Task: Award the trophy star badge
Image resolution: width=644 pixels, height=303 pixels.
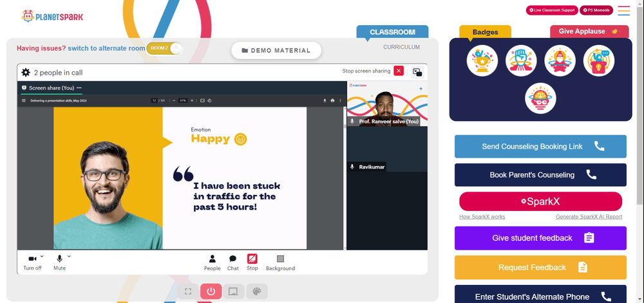Action: (482, 60)
